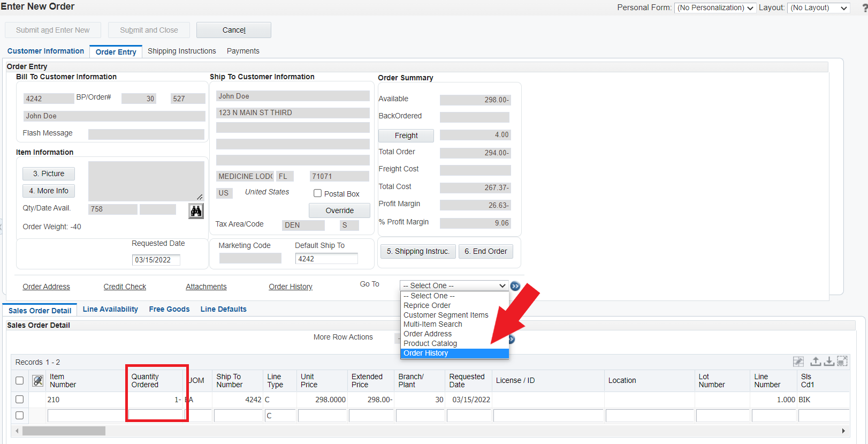Tick the select-all checkbox in grid header
Screen dimensions: 868x444
tap(20, 381)
